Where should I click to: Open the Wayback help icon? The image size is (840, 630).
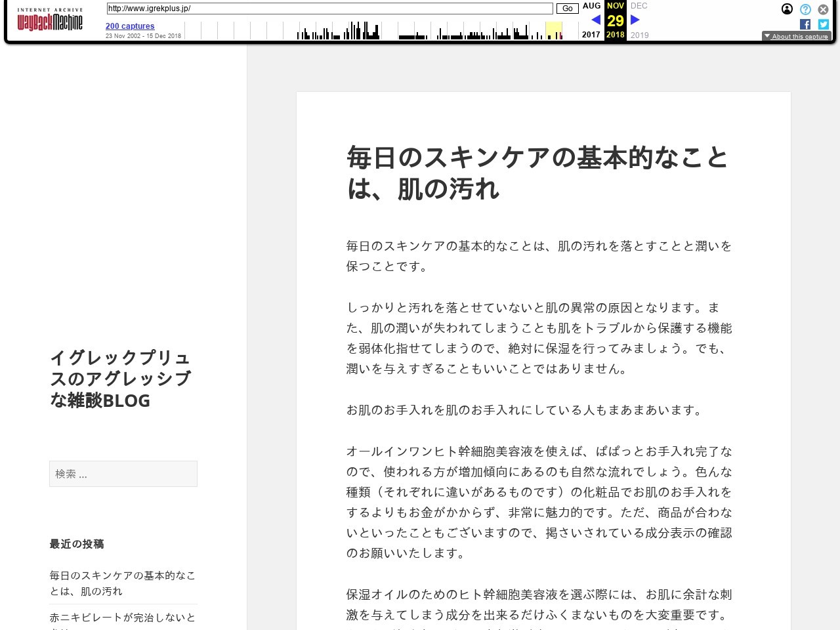[x=805, y=9]
